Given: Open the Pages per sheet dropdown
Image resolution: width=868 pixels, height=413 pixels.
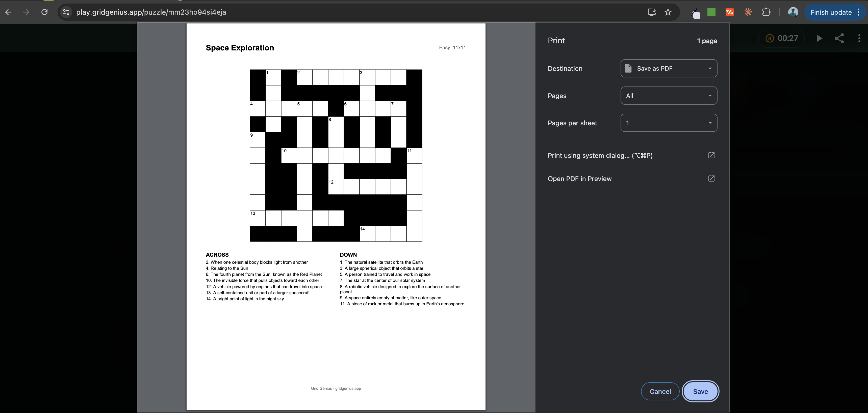Looking at the screenshot, I should pos(669,123).
